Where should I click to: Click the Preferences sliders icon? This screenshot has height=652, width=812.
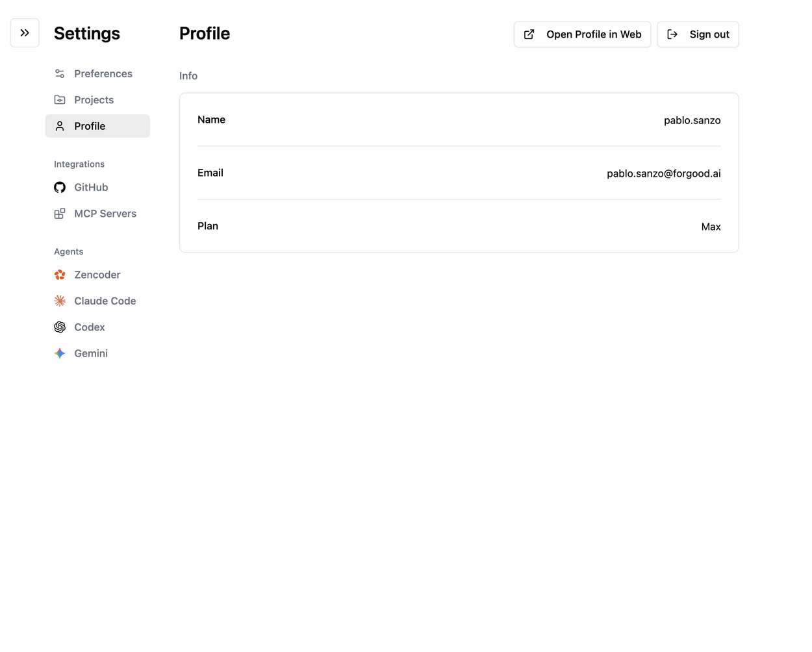click(x=59, y=73)
